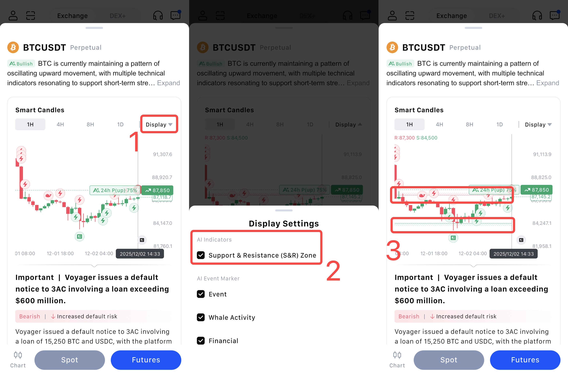Switch to DEX+ tab in right panel
This screenshot has width=568, height=392.
(497, 16)
